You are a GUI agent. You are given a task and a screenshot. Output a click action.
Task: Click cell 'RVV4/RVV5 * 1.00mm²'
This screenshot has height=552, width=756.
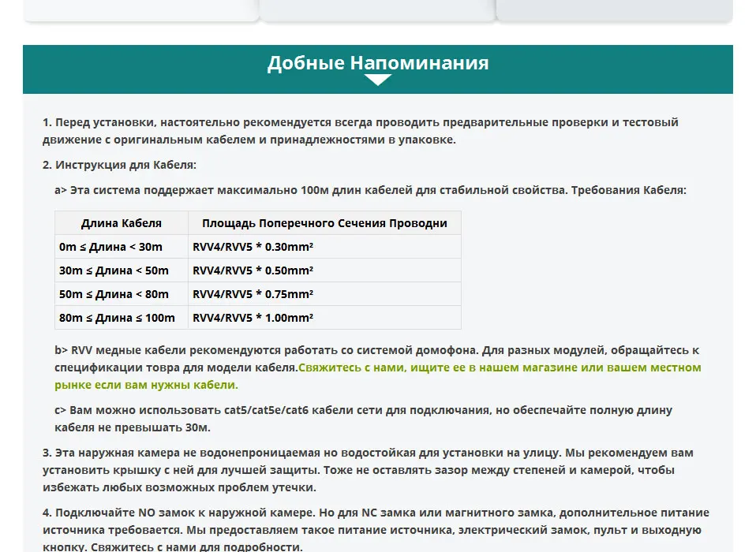(324, 318)
